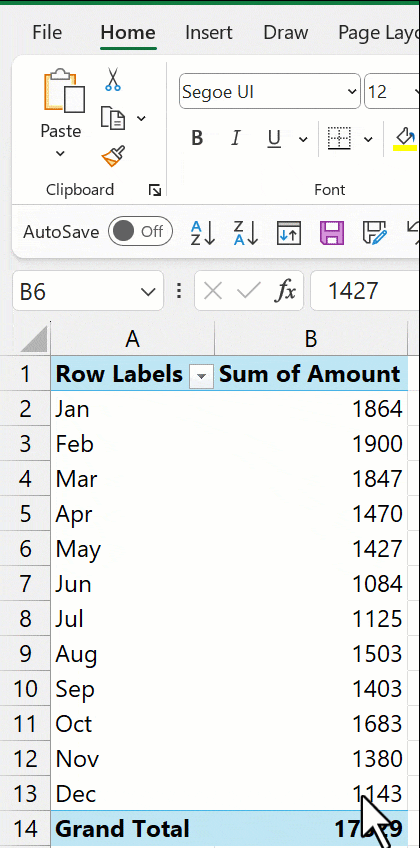Viewport: 420px width, 848px height.
Task: Select the cell with value 1084
Action: [311, 584]
